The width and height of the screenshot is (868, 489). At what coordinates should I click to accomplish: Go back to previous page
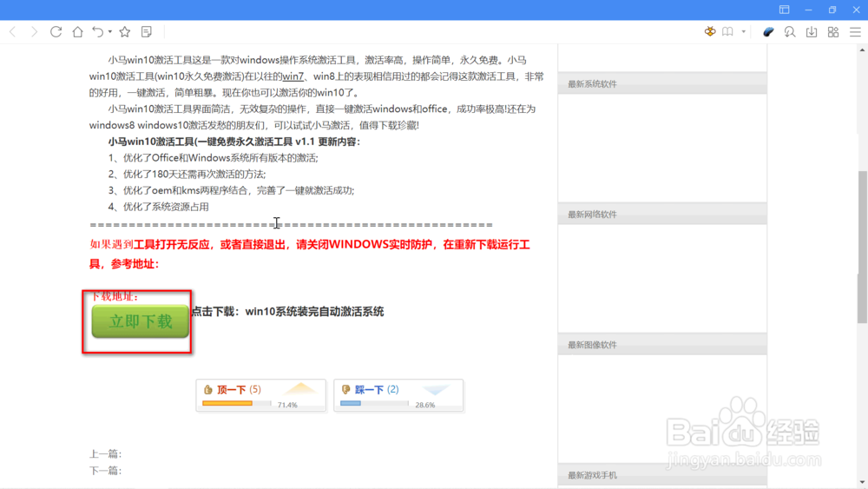pos(13,32)
